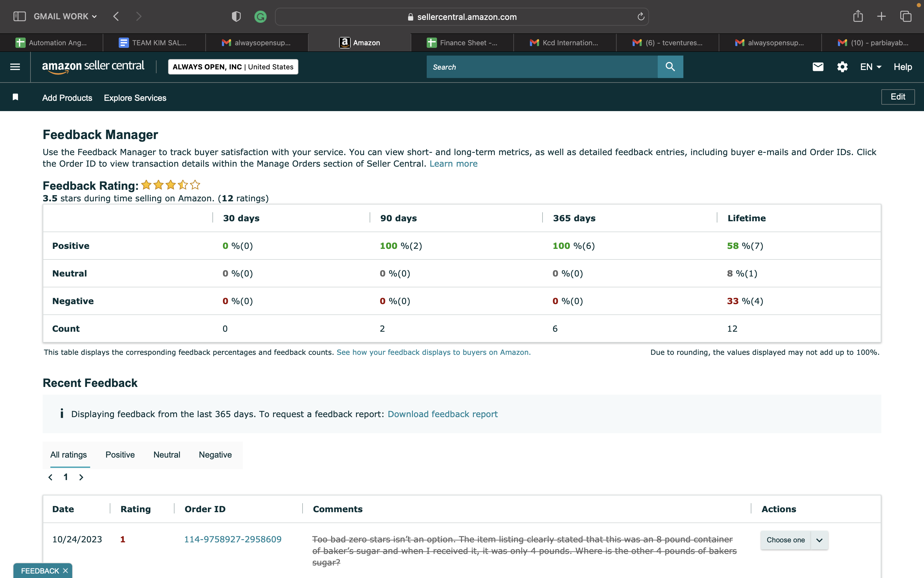Switch to the Kcd Internation... tab

pos(565,43)
